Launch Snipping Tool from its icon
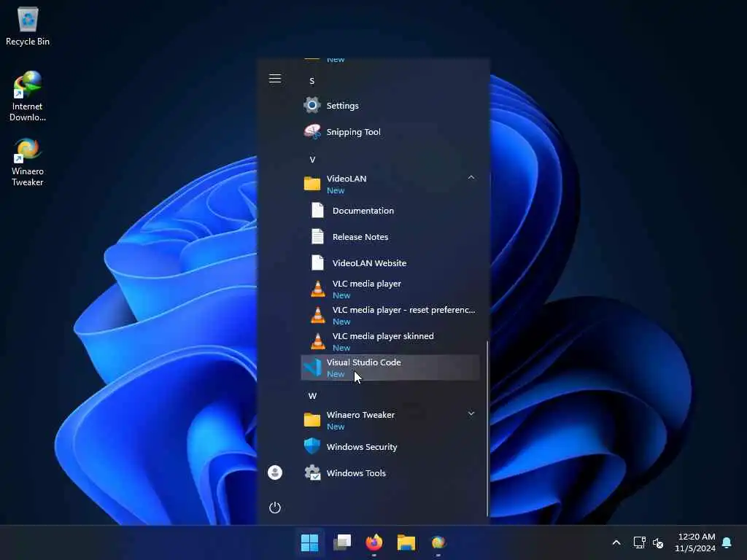Screen dimensions: 747x560 tap(312, 132)
